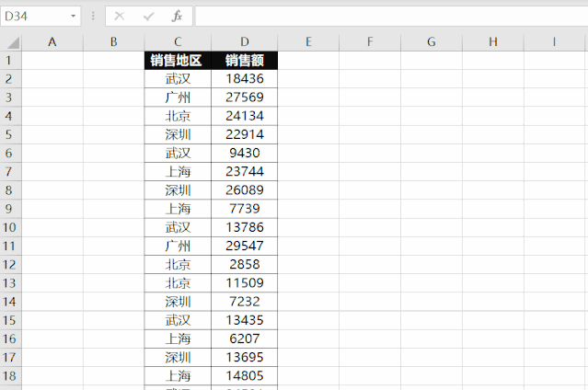Select column E header
The width and height of the screenshot is (588, 390).
(x=308, y=42)
